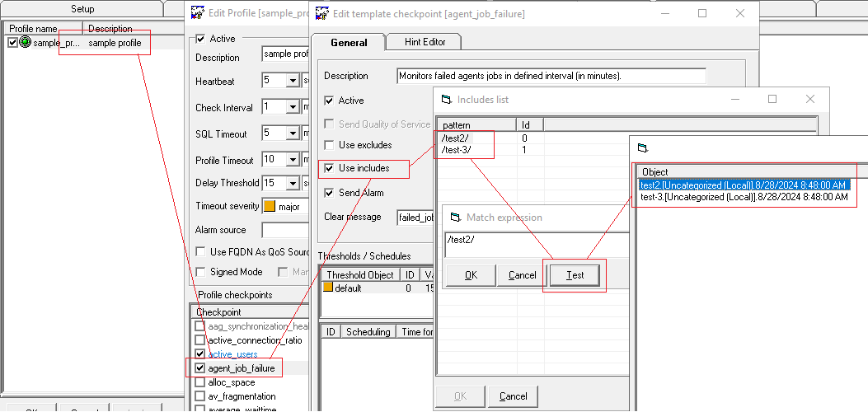The width and height of the screenshot is (868, 412).
Task: Click the Edit Profile window title icon
Action: pyautogui.click(x=198, y=12)
